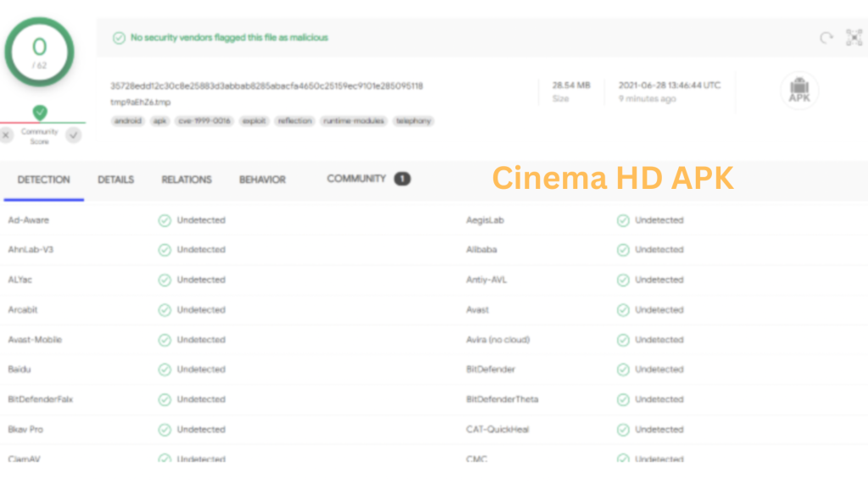Screen dimensions: 868x488
Task: Click the Undetected check icon for AegisLab
Action: pos(623,221)
